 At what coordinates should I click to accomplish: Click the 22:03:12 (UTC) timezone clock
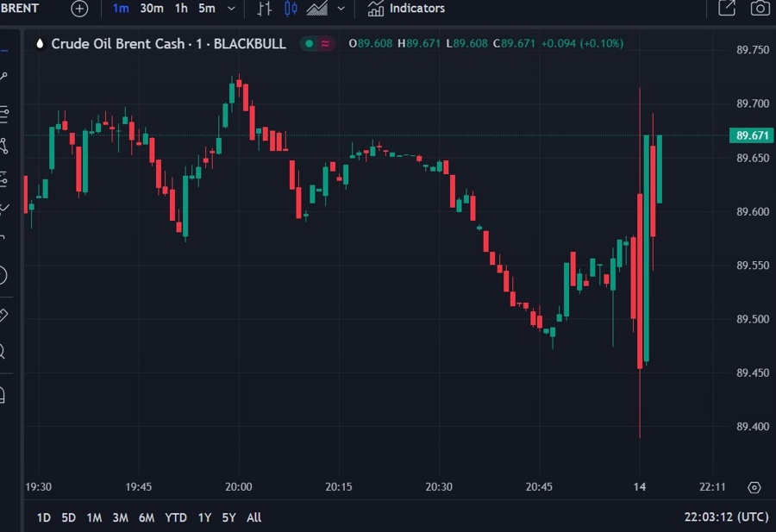click(x=727, y=517)
